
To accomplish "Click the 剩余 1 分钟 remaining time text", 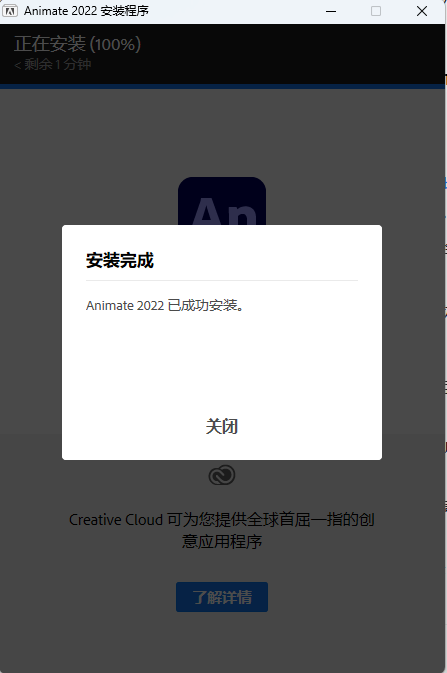I will click(53, 64).
